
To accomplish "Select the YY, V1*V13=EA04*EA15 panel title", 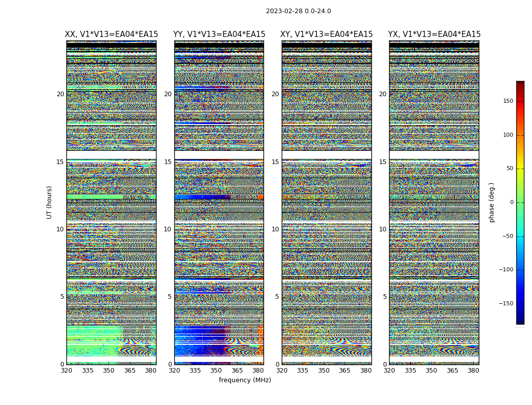I will [219, 34].
